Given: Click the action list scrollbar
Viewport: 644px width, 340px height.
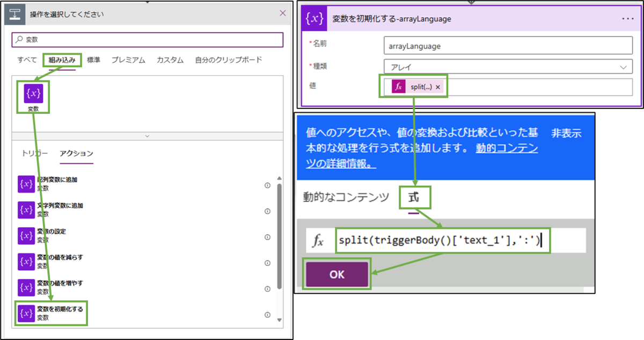Looking at the screenshot, I should coord(279,236).
